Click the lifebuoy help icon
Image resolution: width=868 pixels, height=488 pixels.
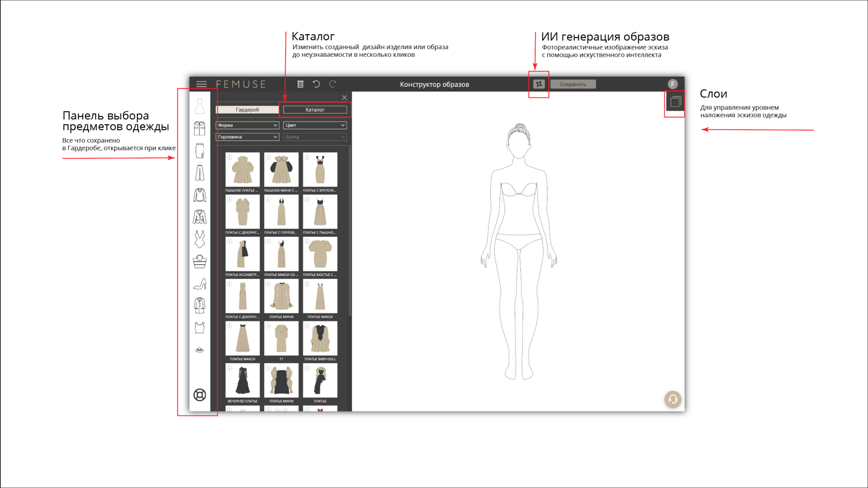point(200,395)
